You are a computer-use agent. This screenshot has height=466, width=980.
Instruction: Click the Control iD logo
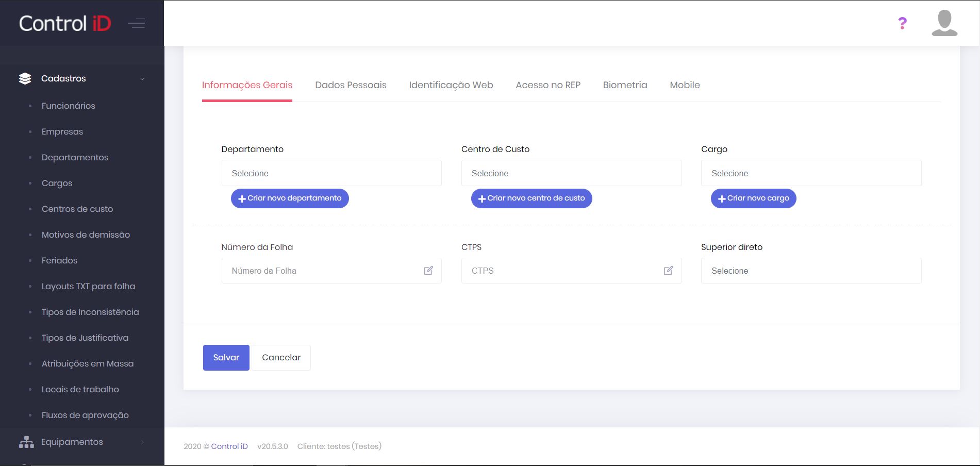[65, 23]
